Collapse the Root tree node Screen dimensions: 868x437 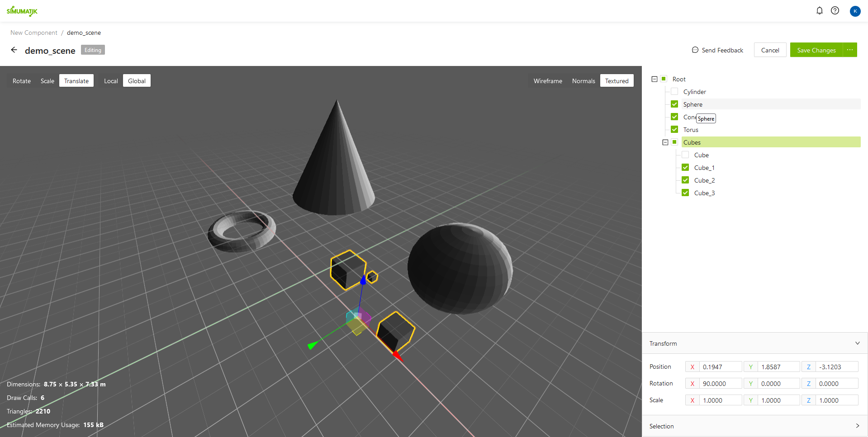click(x=654, y=79)
